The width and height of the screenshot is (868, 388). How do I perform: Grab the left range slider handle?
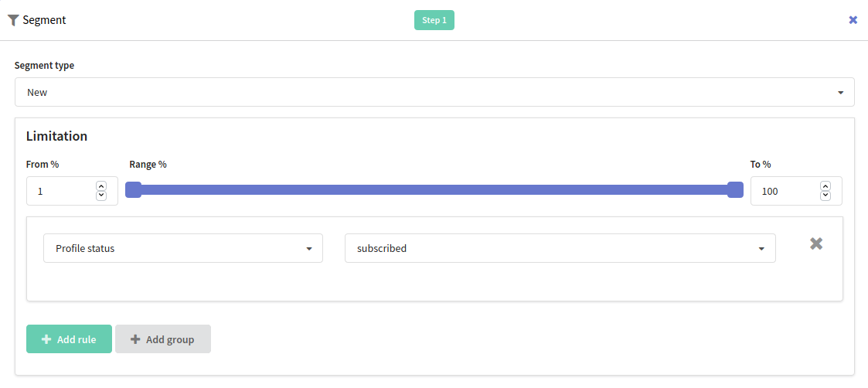(x=134, y=190)
